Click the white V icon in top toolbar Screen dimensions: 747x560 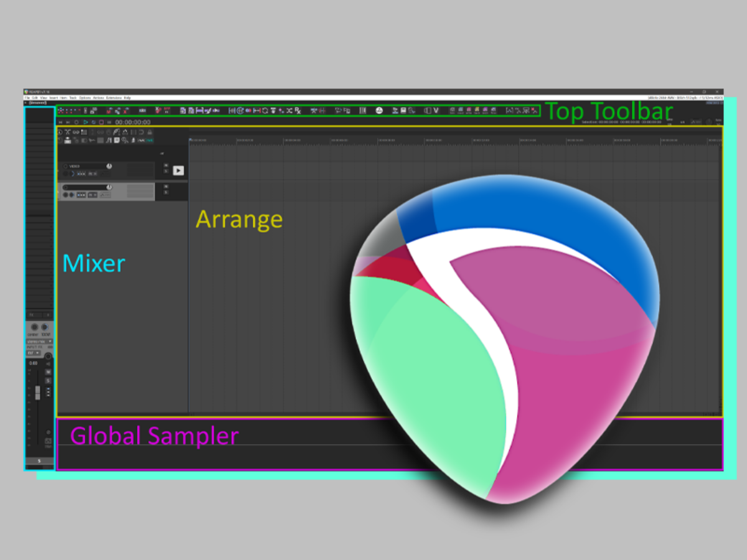tap(436, 110)
